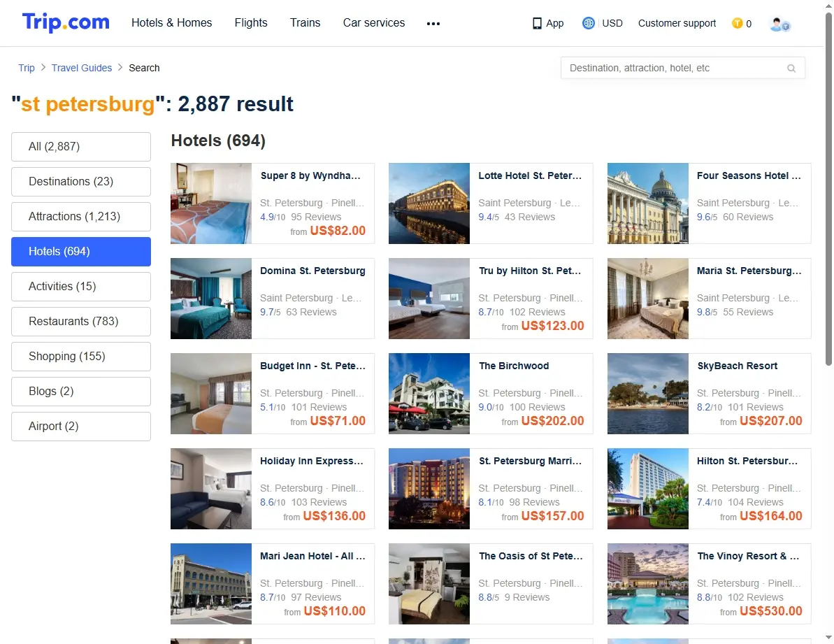
Task: Click the US$82.00 price
Action: [x=338, y=231]
